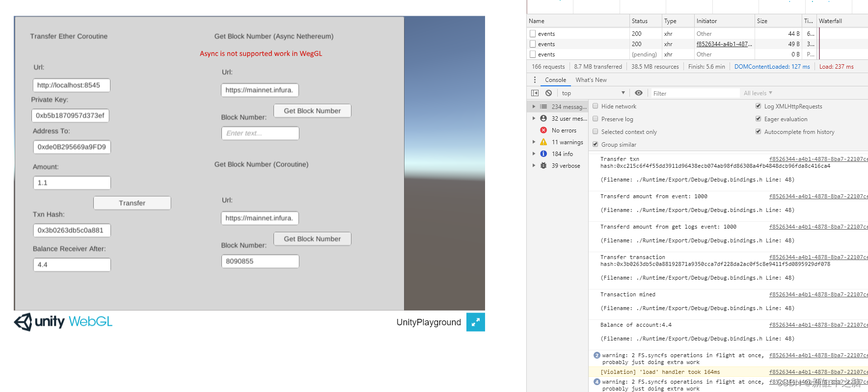Select the messages list icon

click(543, 106)
